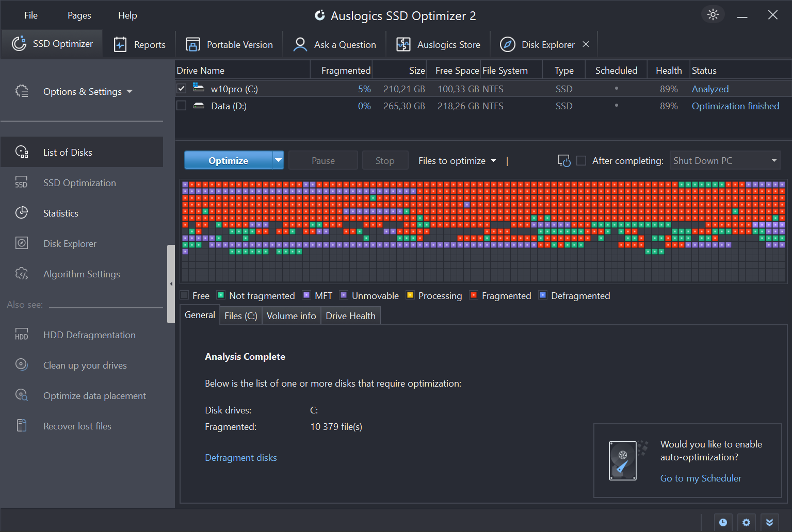Expand the Files to optimize dropdown
792x532 pixels.
[457, 160]
